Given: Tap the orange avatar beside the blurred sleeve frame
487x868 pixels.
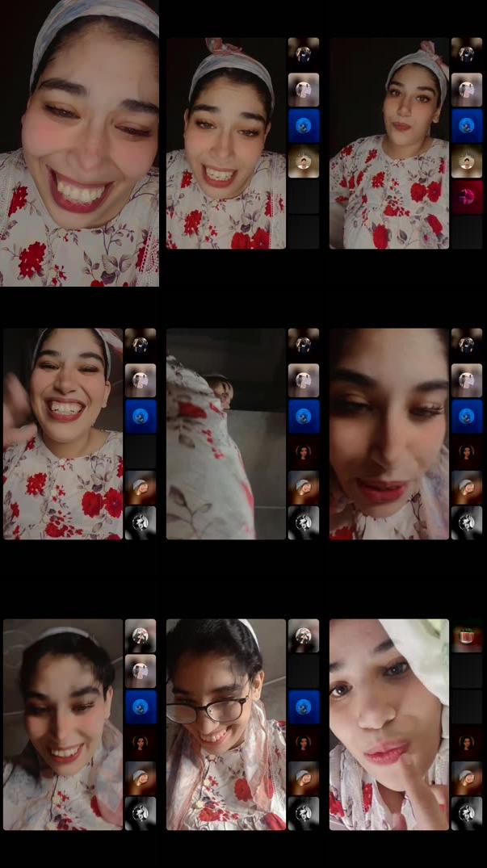Looking at the screenshot, I should 304,487.
